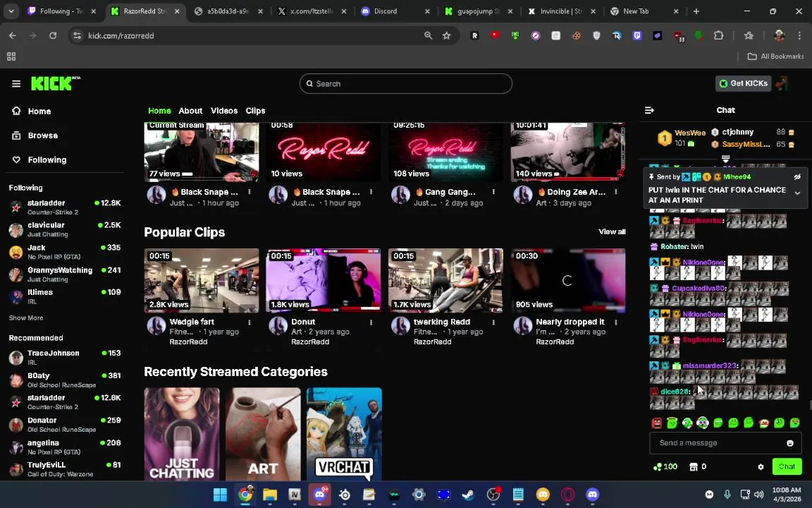The image size is (812, 508).
Task: Click the Get KICKs button
Action: pyautogui.click(x=743, y=83)
